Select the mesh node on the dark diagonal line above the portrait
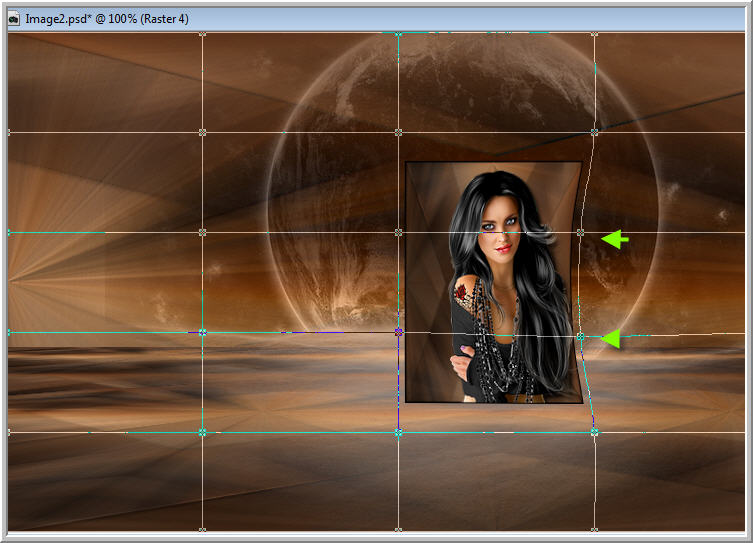This screenshot has width=753, height=543. (x=595, y=132)
